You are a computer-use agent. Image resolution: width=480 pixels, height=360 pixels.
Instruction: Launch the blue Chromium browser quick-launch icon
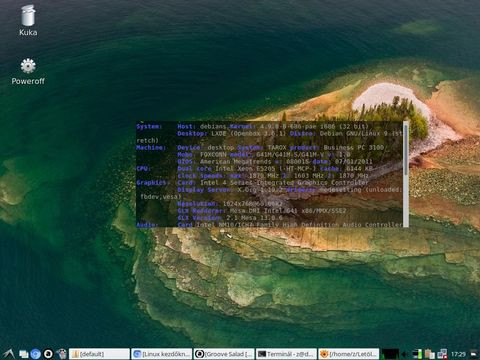pyautogui.click(x=36, y=354)
